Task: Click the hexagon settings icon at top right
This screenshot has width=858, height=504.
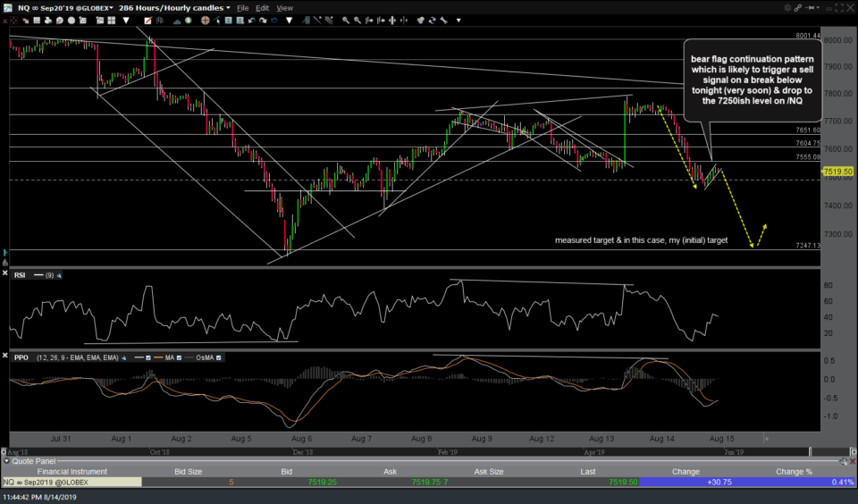Action: click(x=787, y=8)
